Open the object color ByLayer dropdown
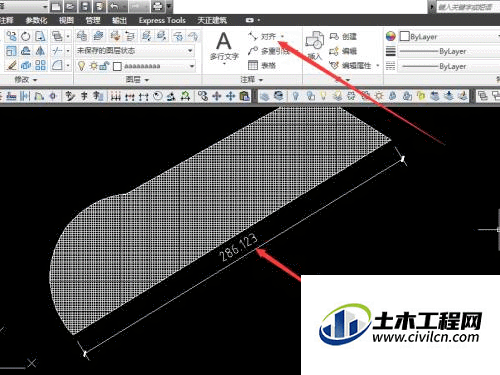This screenshot has width=500, height=375. [x=449, y=36]
